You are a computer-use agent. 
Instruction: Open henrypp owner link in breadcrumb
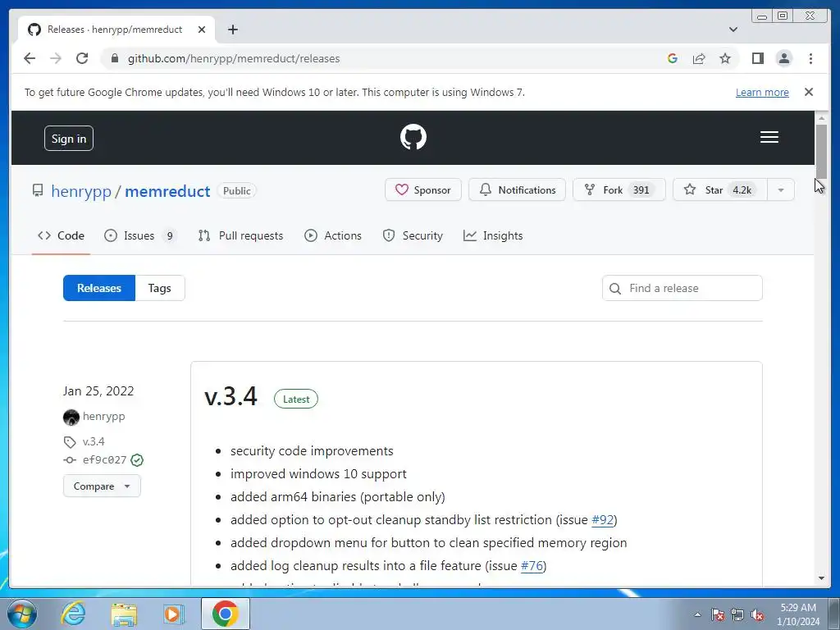coord(81,191)
